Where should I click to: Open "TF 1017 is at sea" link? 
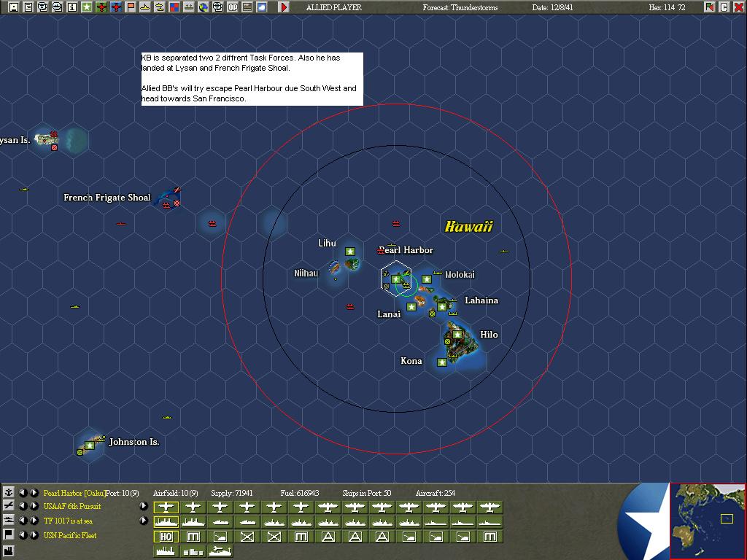68,521
